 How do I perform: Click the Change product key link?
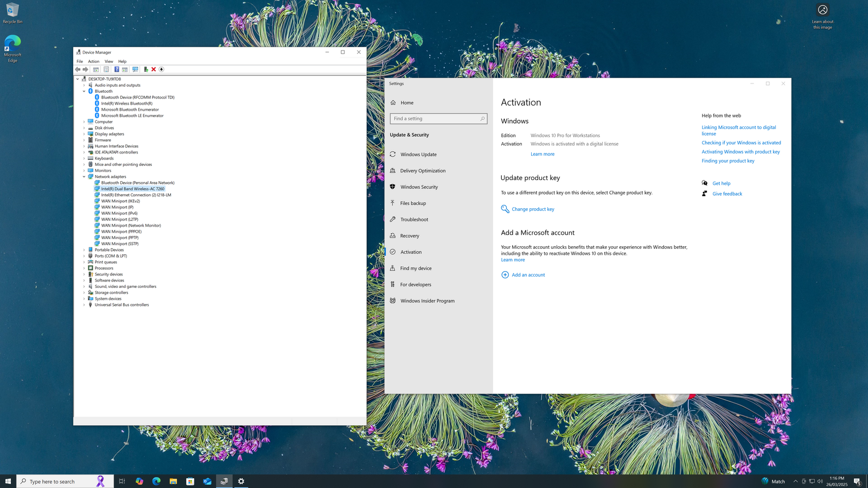[x=533, y=209]
